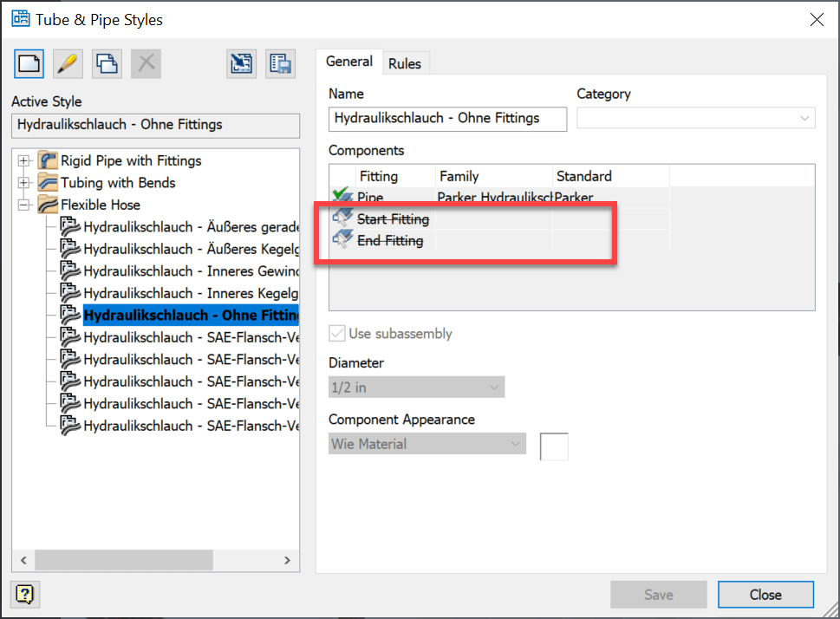This screenshot has height=619, width=840.
Task: Open the Category dropdown
Action: (696, 118)
